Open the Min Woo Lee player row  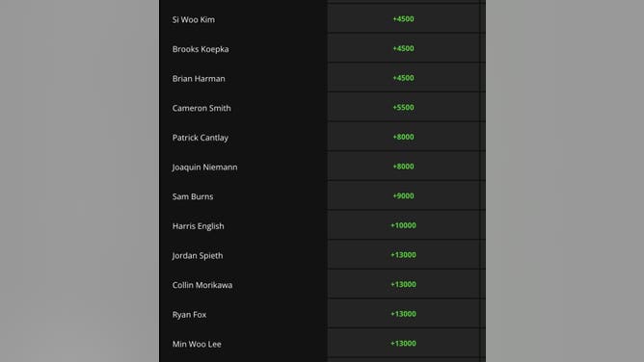click(x=322, y=344)
